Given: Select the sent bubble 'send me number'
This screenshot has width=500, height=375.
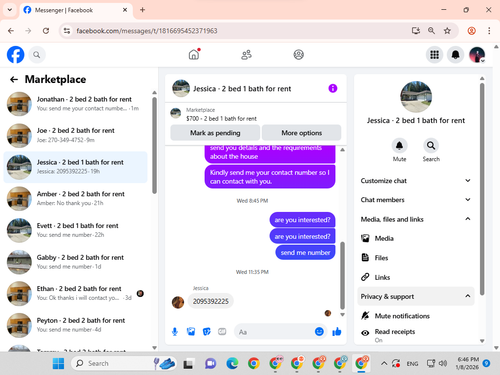Looking at the screenshot, I should click(305, 253).
